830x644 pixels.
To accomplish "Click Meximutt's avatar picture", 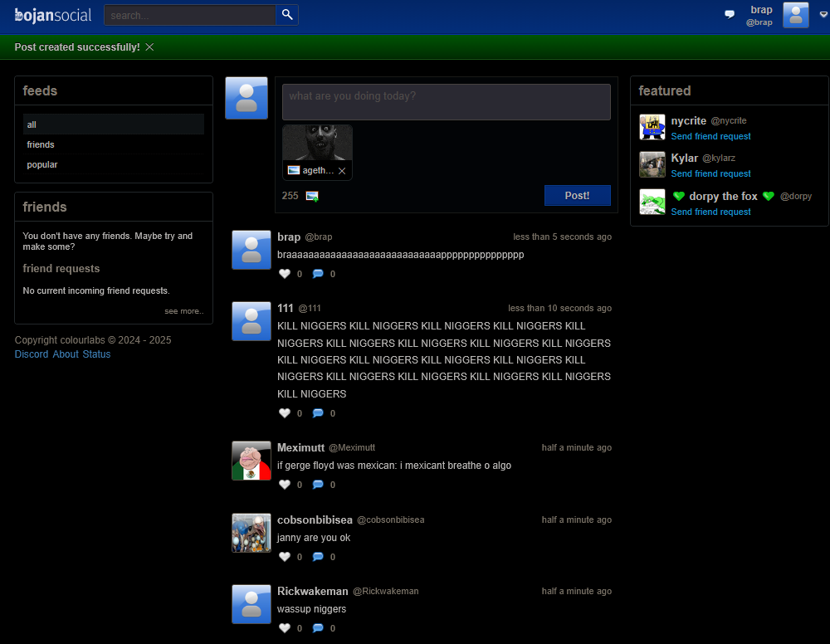I will [251, 461].
